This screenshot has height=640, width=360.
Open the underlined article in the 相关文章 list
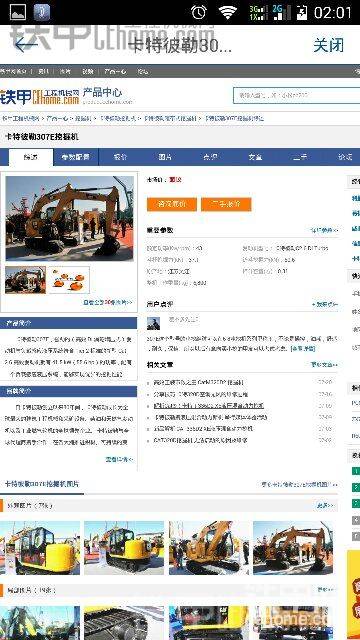pyautogui.click(x=209, y=406)
